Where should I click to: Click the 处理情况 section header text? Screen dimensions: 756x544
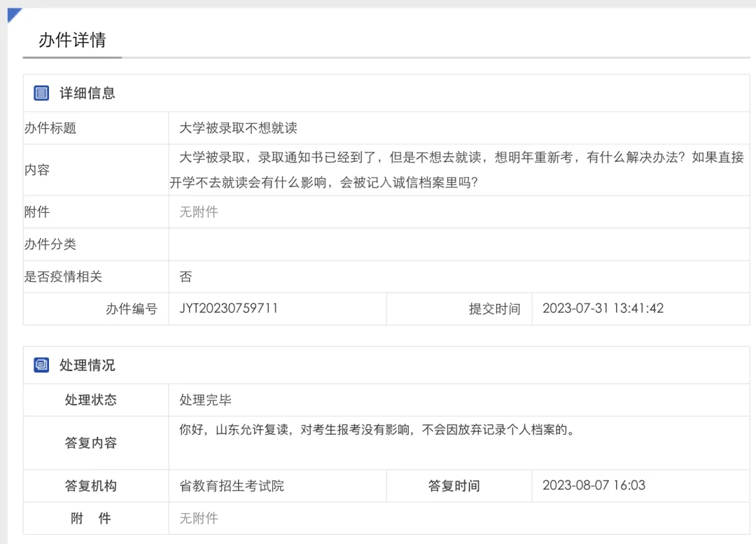point(87,365)
